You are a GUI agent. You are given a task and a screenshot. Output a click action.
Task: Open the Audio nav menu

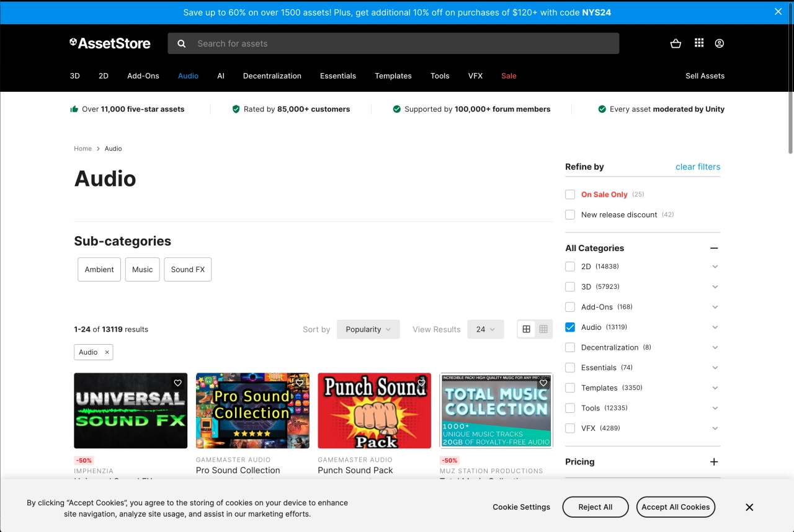click(188, 76)
